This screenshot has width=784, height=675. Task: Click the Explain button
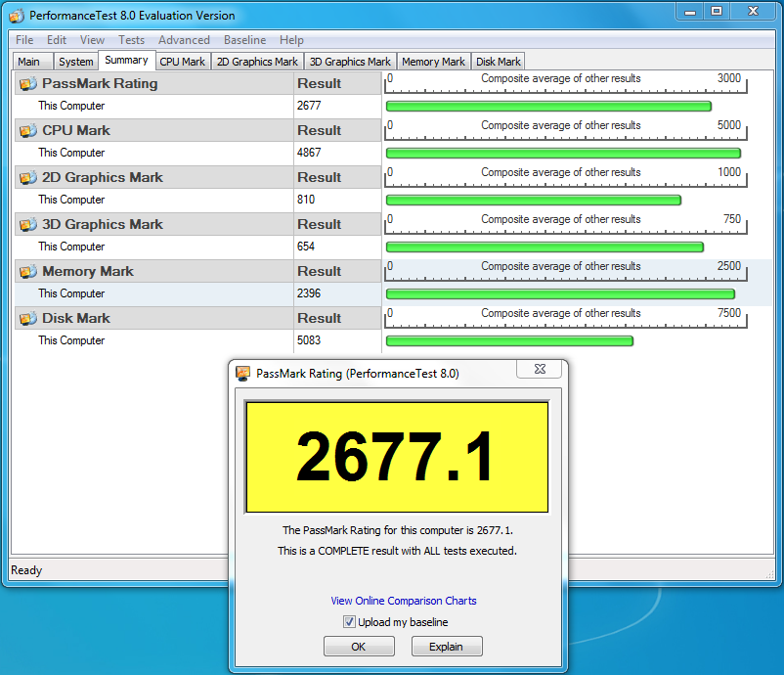coord(447,647)
